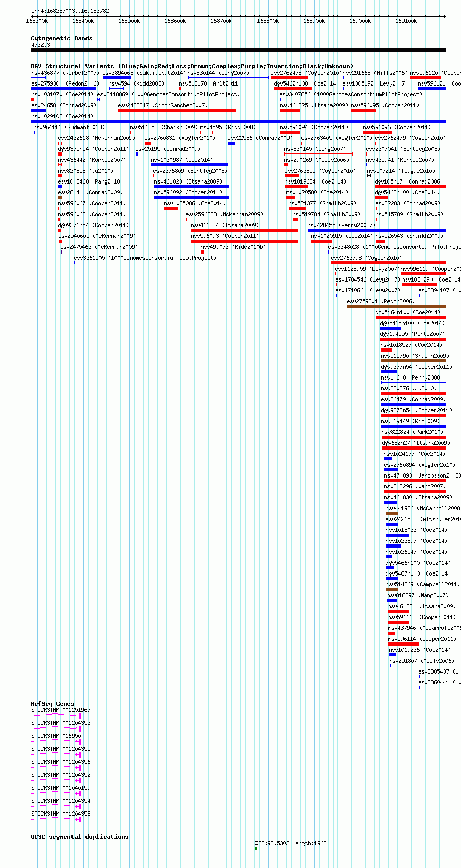This screenshot has width=461, height=868.
Task: Click variant nsv514269 (Campbell2011)
Action: point(423,584)
